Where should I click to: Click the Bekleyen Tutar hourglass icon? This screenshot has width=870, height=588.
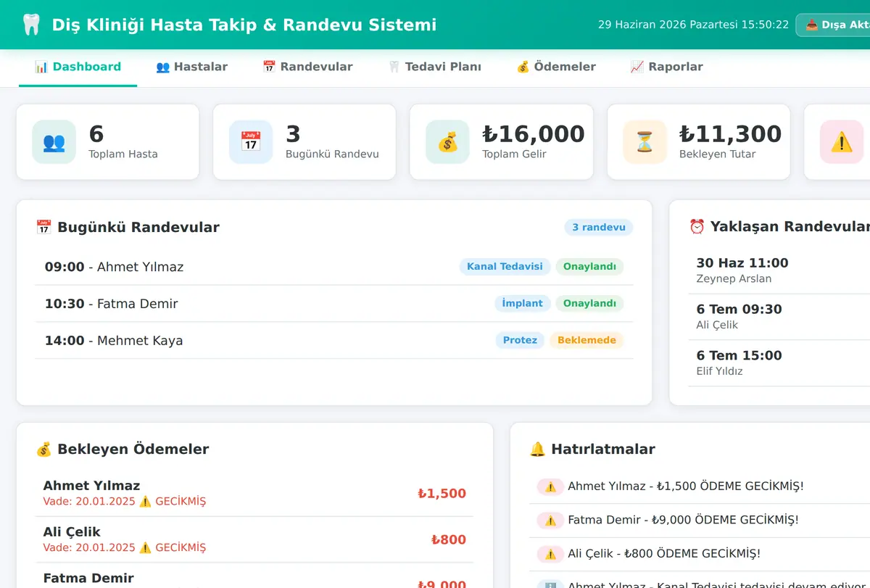coord(645,142)
